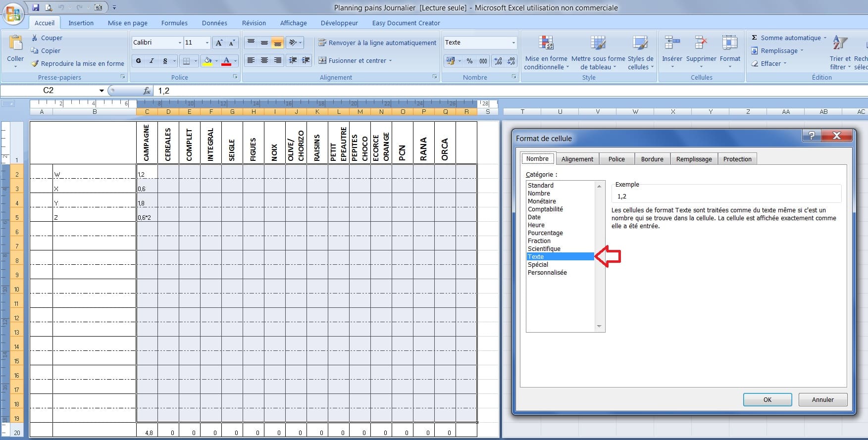Switch to the Bordure tab in dialog

point(652,159)
